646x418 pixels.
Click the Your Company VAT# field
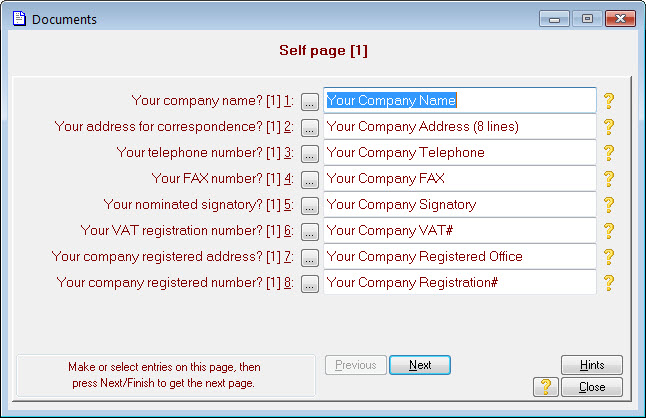tap(460, 230)
